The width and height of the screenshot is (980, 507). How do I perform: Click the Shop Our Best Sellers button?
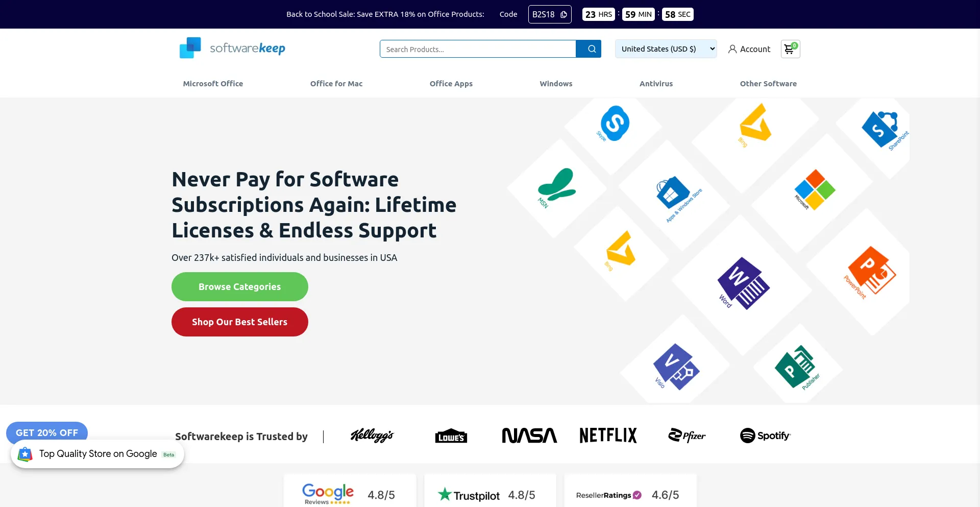(x=240, y=322)
